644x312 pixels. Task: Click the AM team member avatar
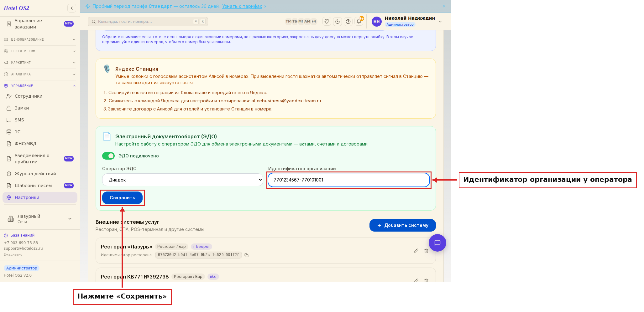click(307, 21)
